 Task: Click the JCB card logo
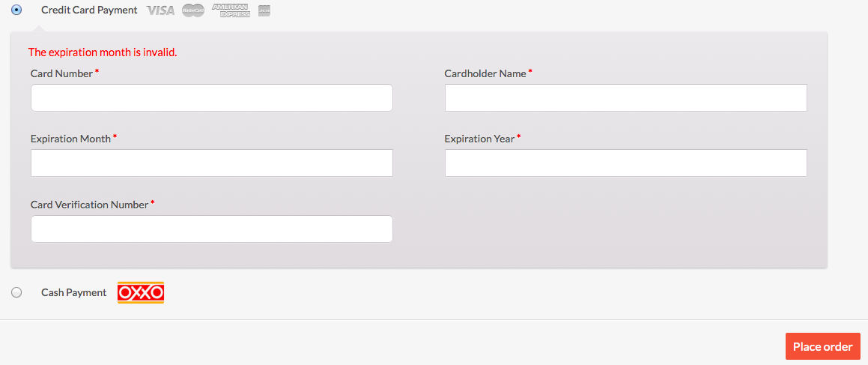(264, 10)
